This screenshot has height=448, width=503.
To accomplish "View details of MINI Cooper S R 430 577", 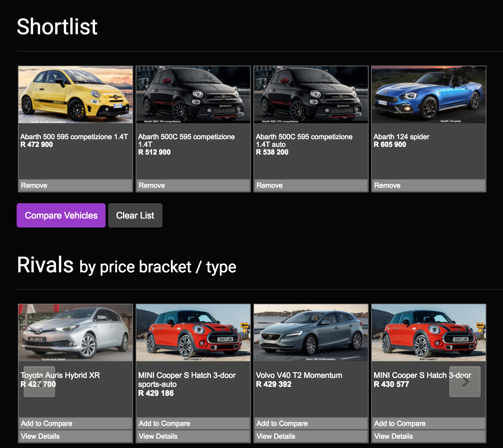I will (428, 436).
